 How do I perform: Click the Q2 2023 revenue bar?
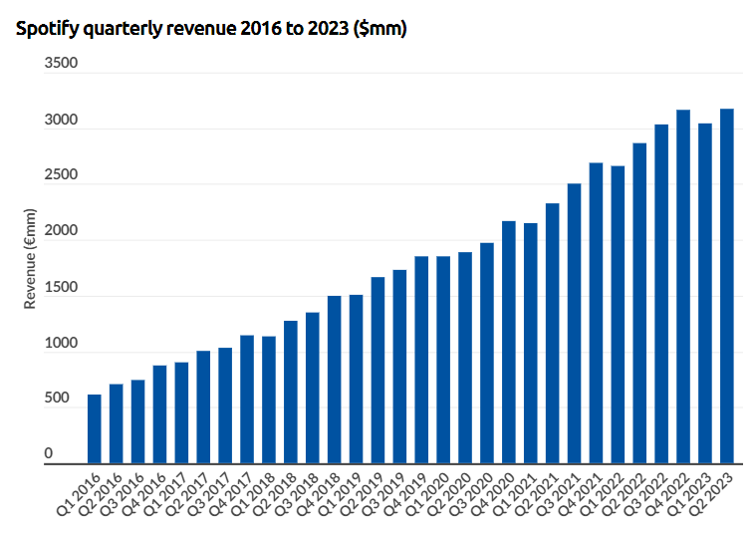click(727, 286)
